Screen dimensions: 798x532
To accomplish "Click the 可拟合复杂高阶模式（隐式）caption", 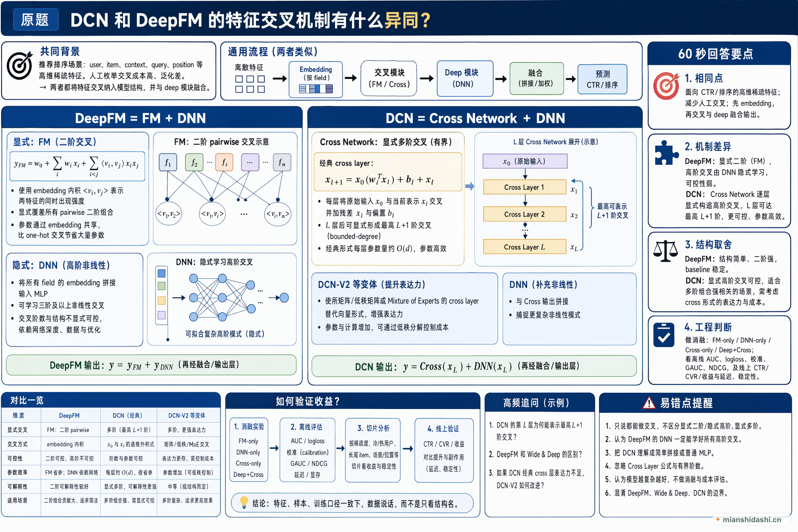I will point(225,334).
